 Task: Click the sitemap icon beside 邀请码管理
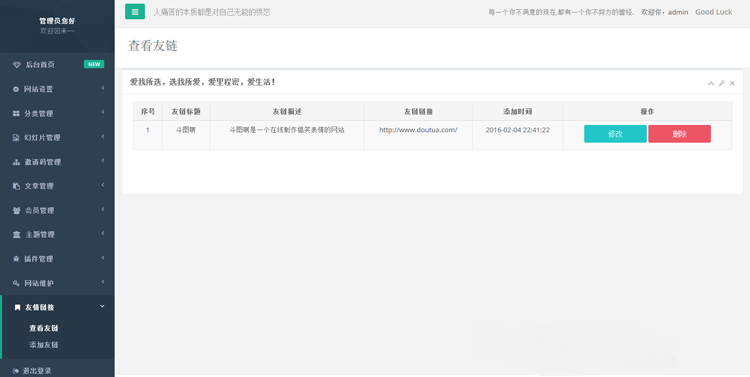click(x=16, y=162)
